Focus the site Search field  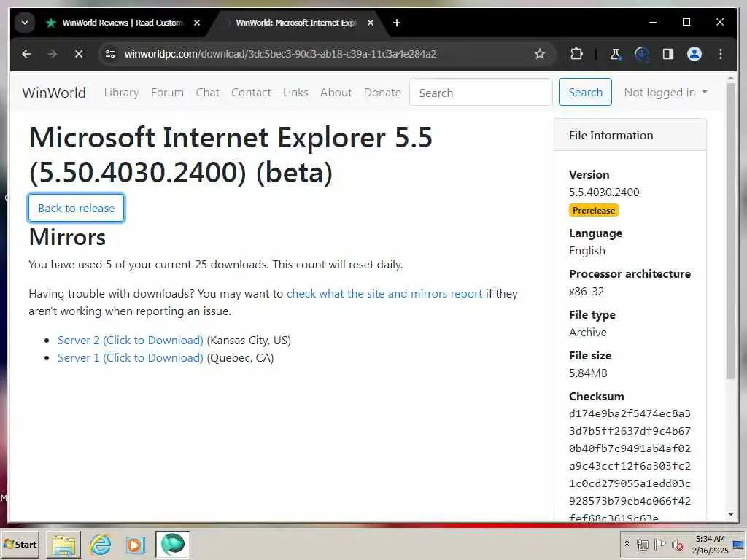[x=481, y=93]
